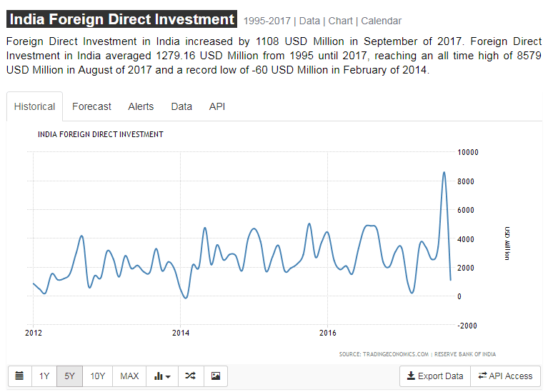Open the Alerts tab

[x=141, y=106]
